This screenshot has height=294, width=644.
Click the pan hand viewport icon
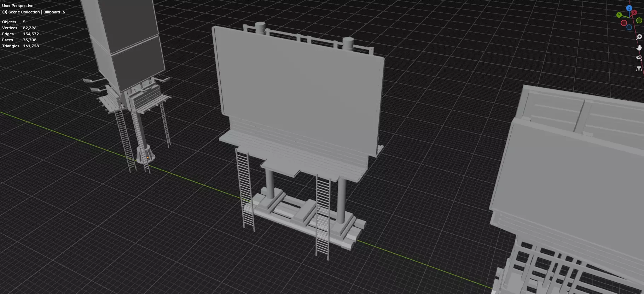[x=639, y=47]
